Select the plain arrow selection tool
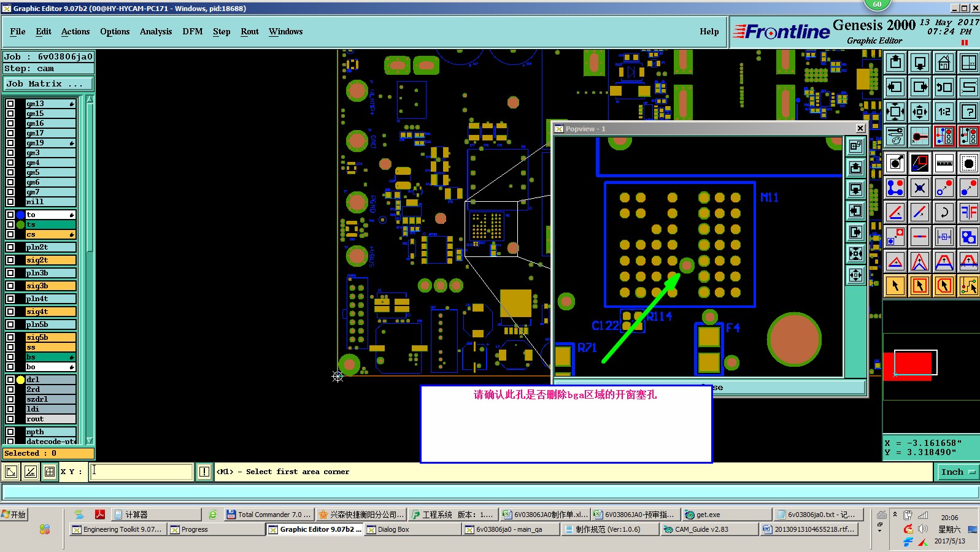The image size is (980, 552). pos(895,286)
